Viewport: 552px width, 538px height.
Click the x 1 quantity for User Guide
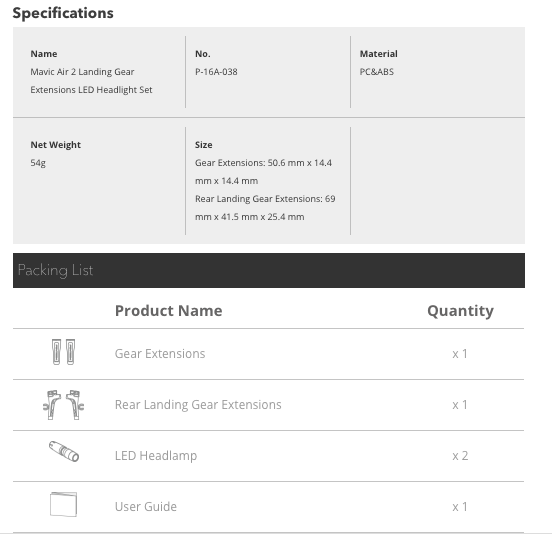click(460, 507)
